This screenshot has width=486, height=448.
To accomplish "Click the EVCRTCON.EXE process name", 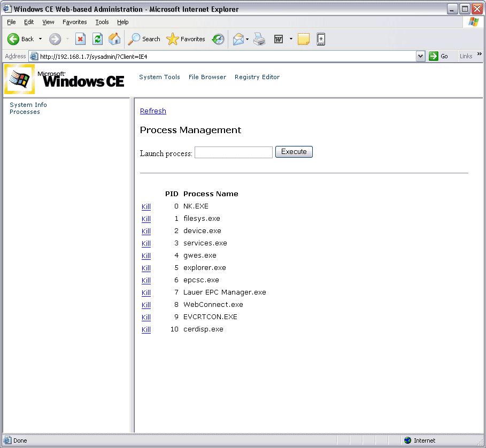I will (x=210, y=317).
